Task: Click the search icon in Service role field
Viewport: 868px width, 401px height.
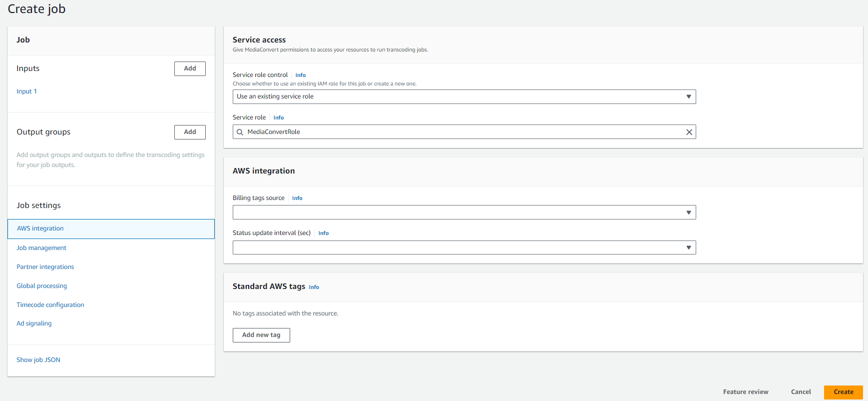Action: point(240,132)
